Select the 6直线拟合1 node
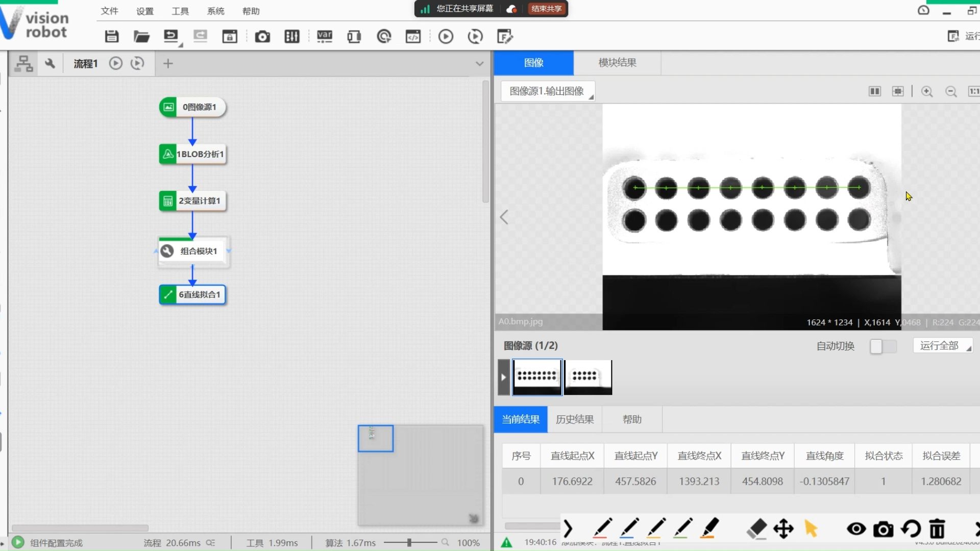This screenshot has height=551, width=980. (x=192, y=294)
